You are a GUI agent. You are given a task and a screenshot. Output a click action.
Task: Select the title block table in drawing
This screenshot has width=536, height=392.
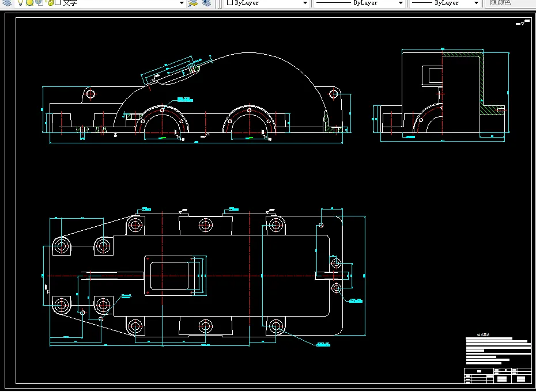[x=497, y=375]
